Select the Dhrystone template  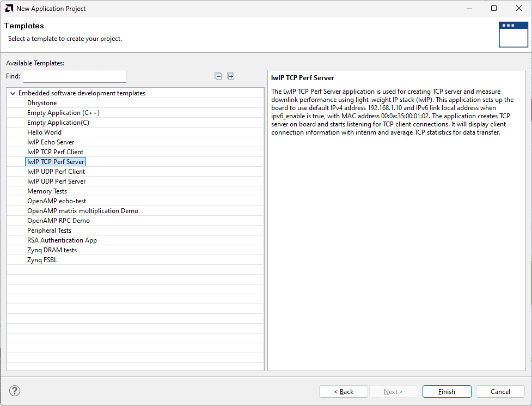coord(42,103)
